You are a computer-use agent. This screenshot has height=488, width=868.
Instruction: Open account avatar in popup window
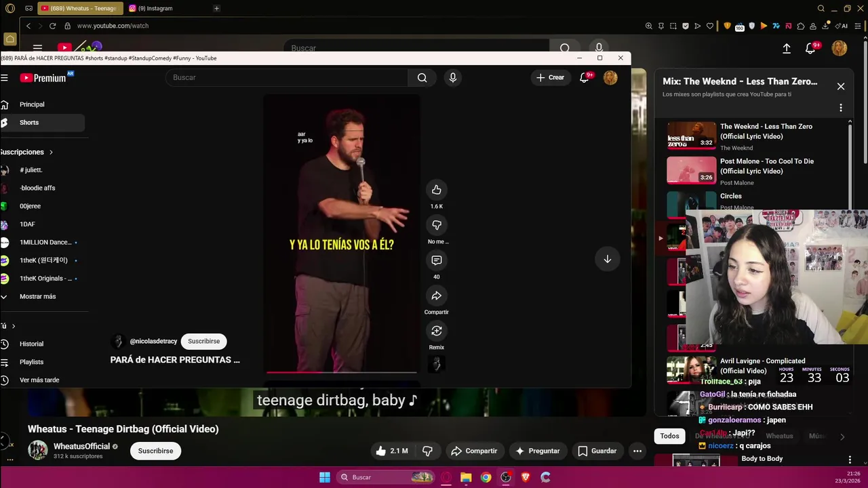coord(610,77)
